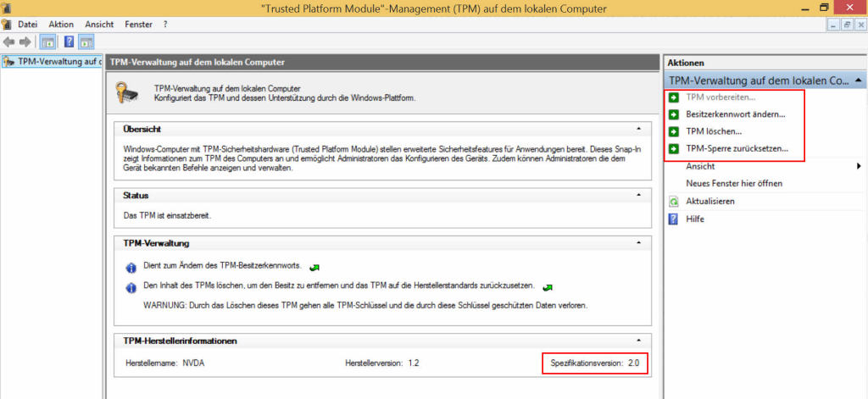Click the forward arrow in the toolbar
The image size is (868, 399).
coord(25,42)
